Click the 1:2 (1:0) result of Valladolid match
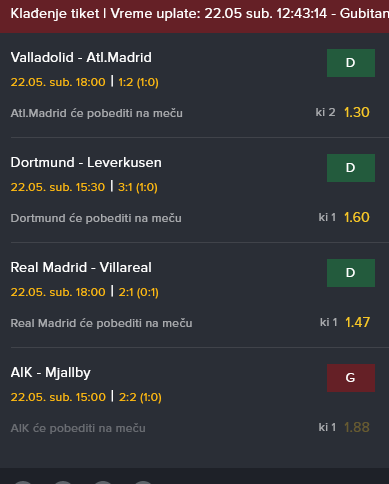Viewport: 389px width, 484px height. tap(138, 82)
